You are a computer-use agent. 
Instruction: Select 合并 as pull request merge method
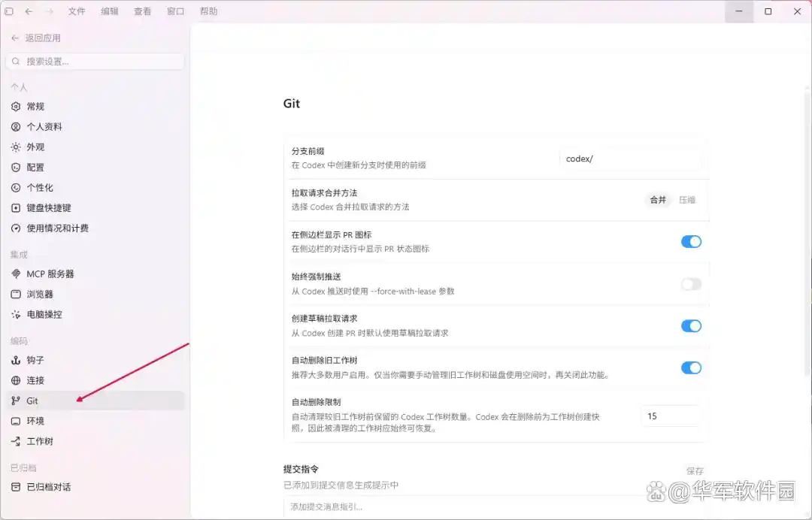(x=658, y=200)
